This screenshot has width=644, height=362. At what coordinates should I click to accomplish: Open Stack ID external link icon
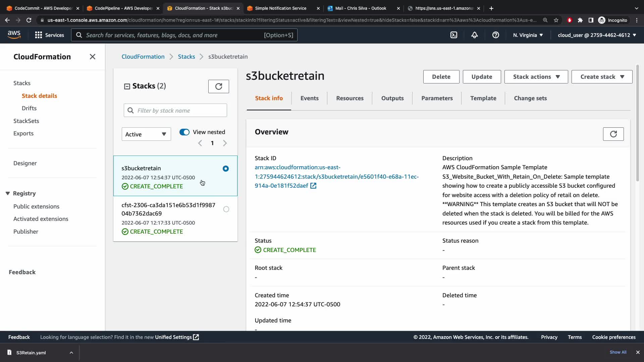pyautogui.click(x=313, y=186)
